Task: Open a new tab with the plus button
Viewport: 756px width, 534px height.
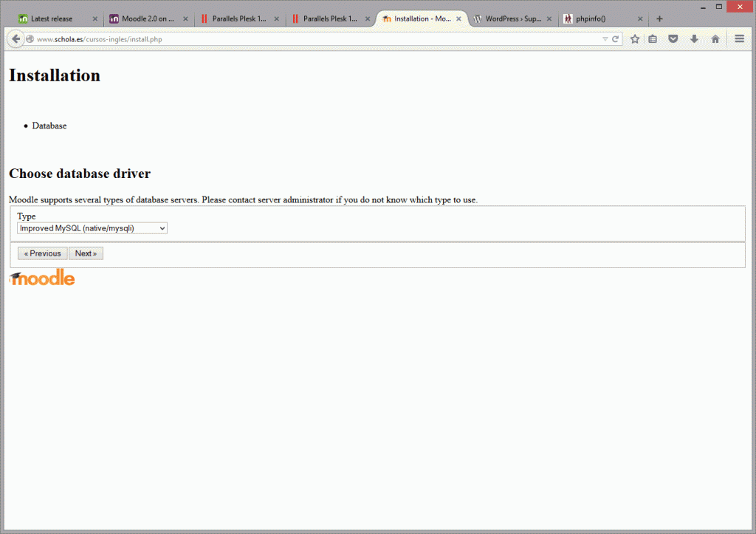Action: point(659,18)
